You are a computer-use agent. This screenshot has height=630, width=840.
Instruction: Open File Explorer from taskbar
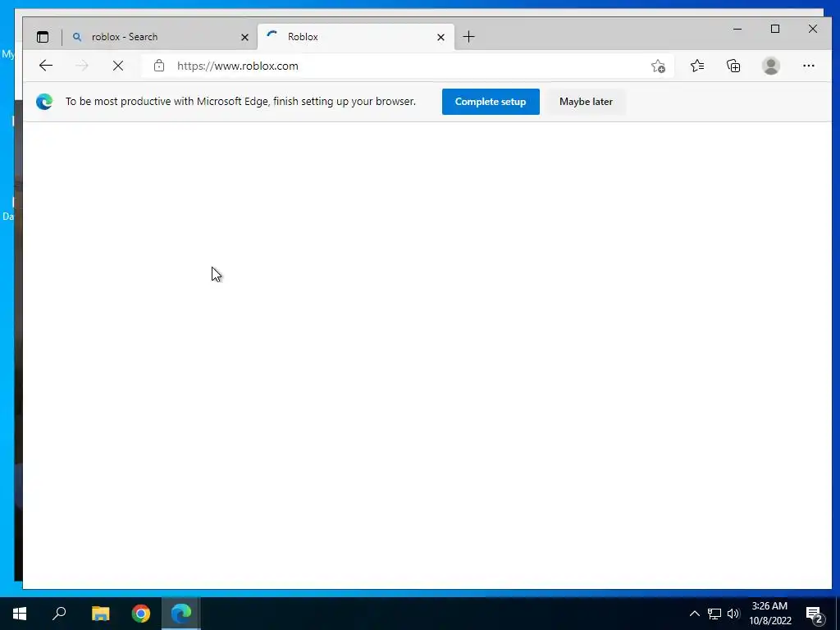pos(100,614)
